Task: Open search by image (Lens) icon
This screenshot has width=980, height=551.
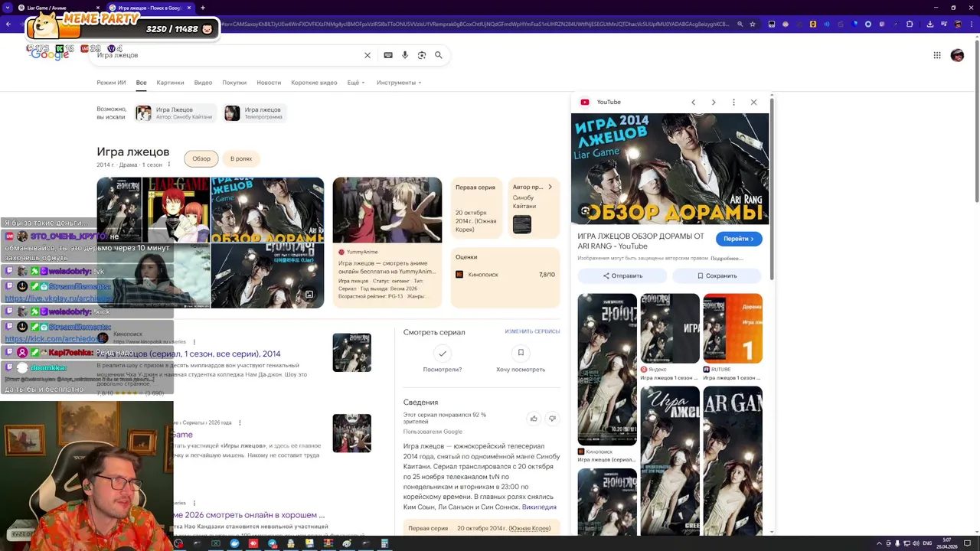Action: point(422,55)
